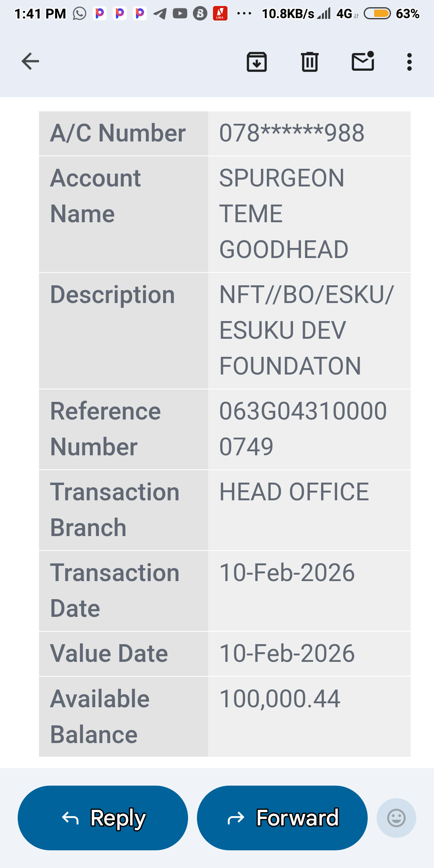Go back using the arrow icon
Image resolution: width=434 pixels, height=868 pixels.
[30, 61]
